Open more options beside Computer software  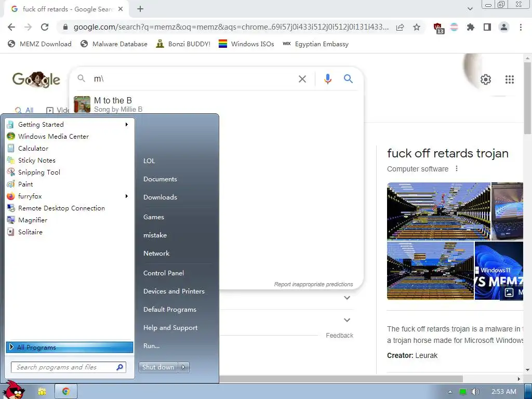(x=457, y=169)
